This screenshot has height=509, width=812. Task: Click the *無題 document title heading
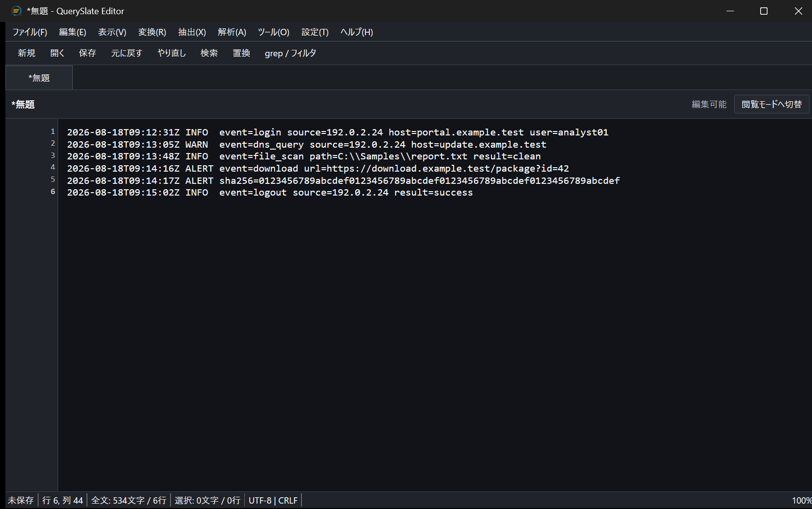click(x=23, y=105)
